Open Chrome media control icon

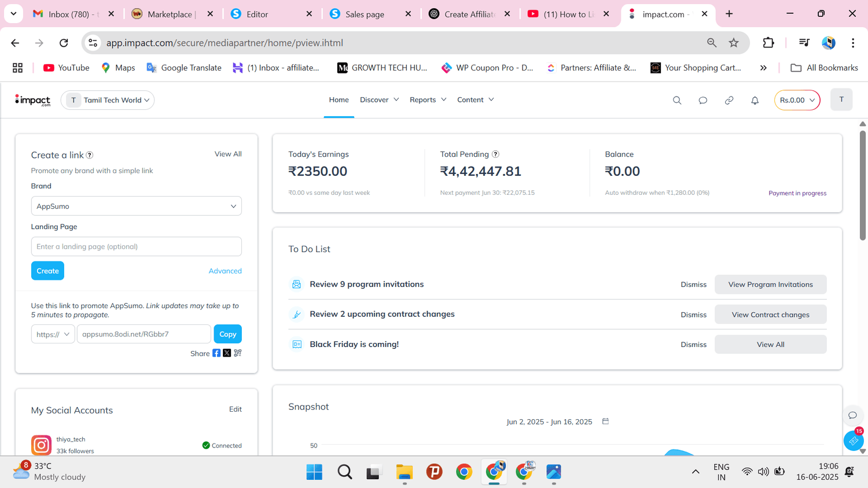tap(804, 43)
